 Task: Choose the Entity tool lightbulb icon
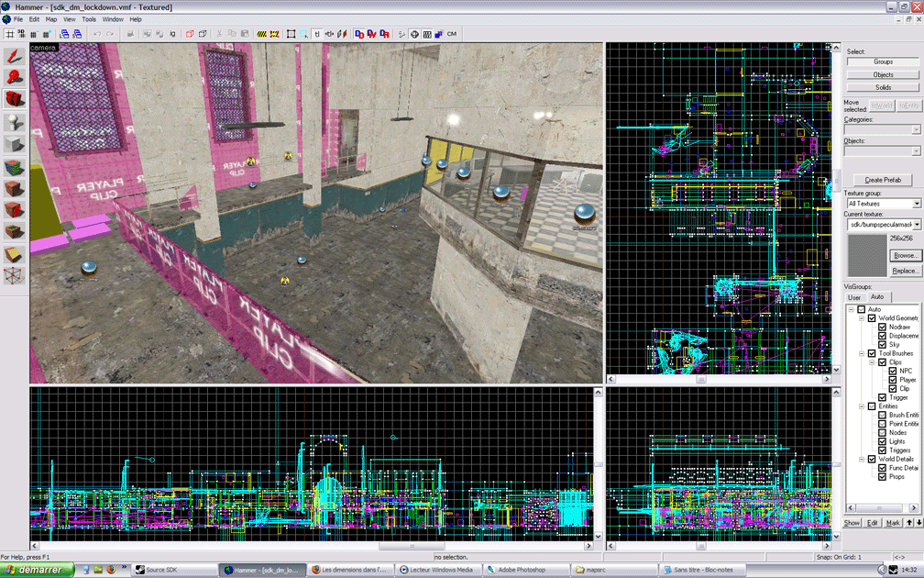(x=15, y=121)
